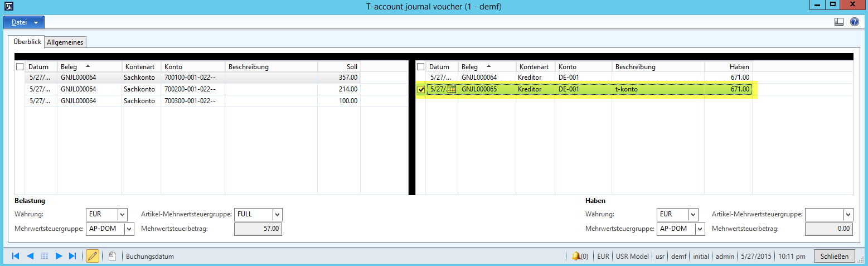868x266 pixels.
Task: Click the help question mark icon
Action: coord(854,22)
